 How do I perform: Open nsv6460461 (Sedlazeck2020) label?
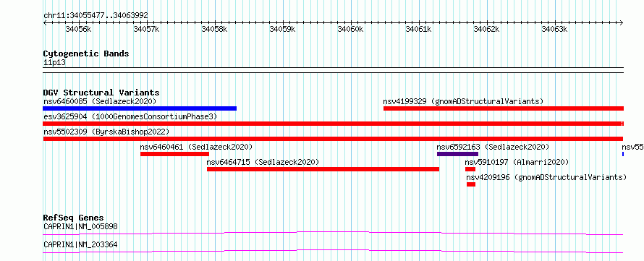(x=196, y=147)
